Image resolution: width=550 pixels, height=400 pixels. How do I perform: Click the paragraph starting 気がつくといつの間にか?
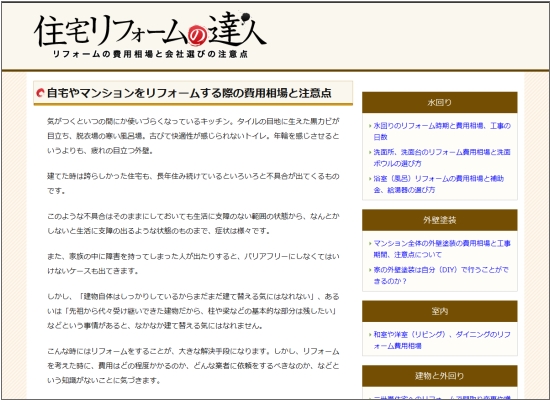click(193, 136)
